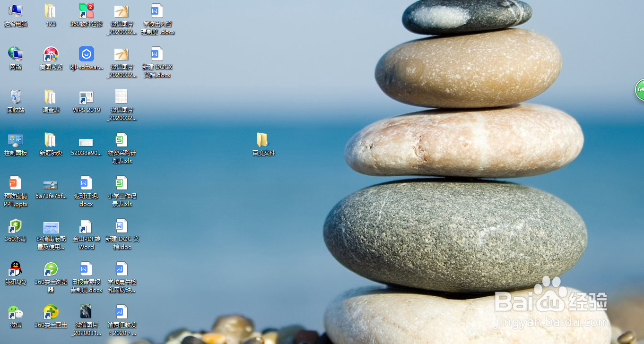Select the 日报告零报告制度.docx document

point(87,277)
